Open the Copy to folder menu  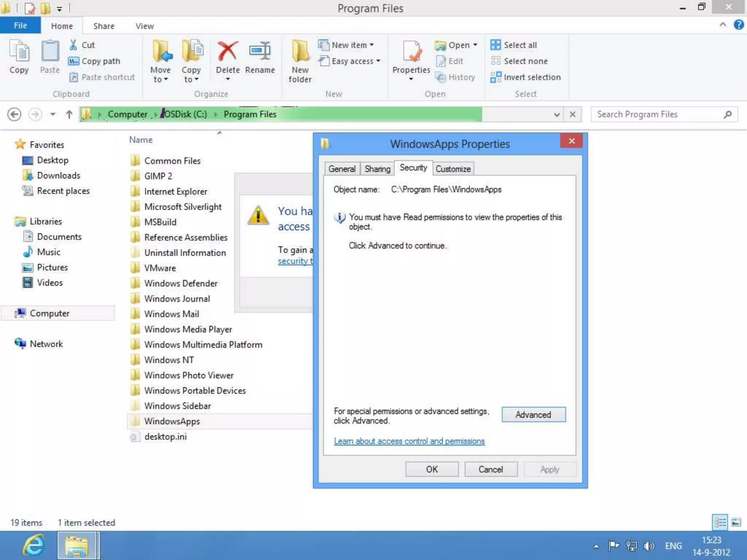coord(191,61)
